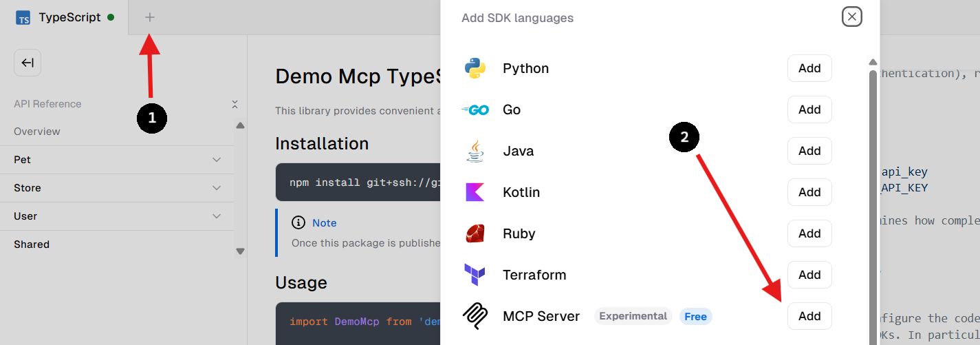Click the sidebar scrollbar up arrow

coord(240,125)
